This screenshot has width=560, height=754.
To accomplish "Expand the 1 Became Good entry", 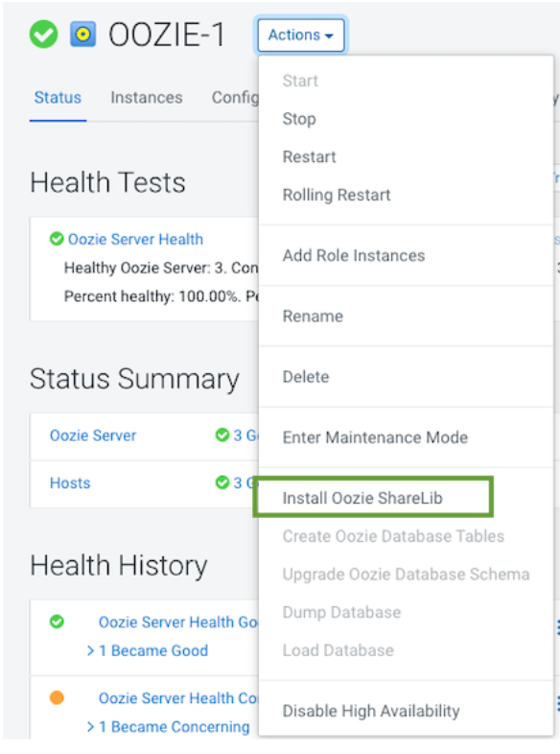I will (148, 650).
